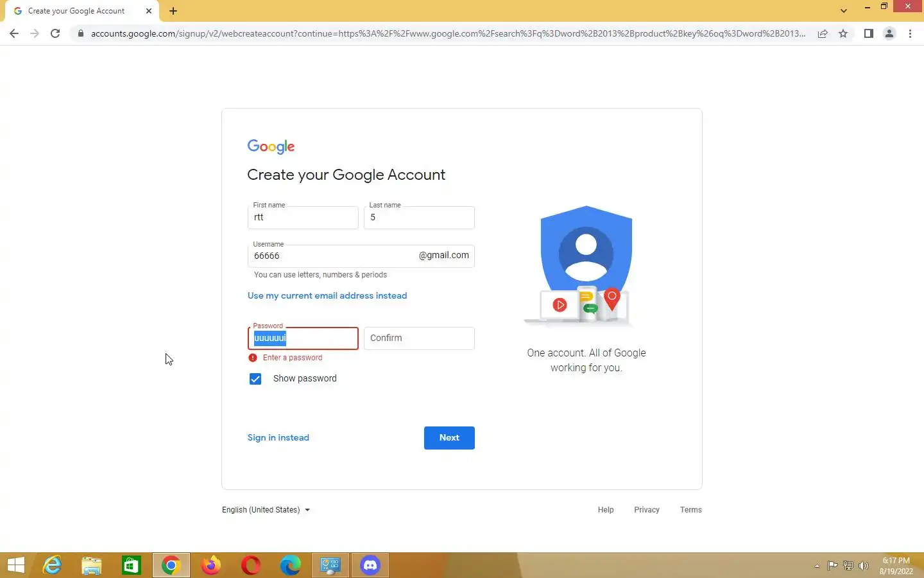Click the lock icon in address bar
The height and width of the screenshot is (578, 924).
80,33
